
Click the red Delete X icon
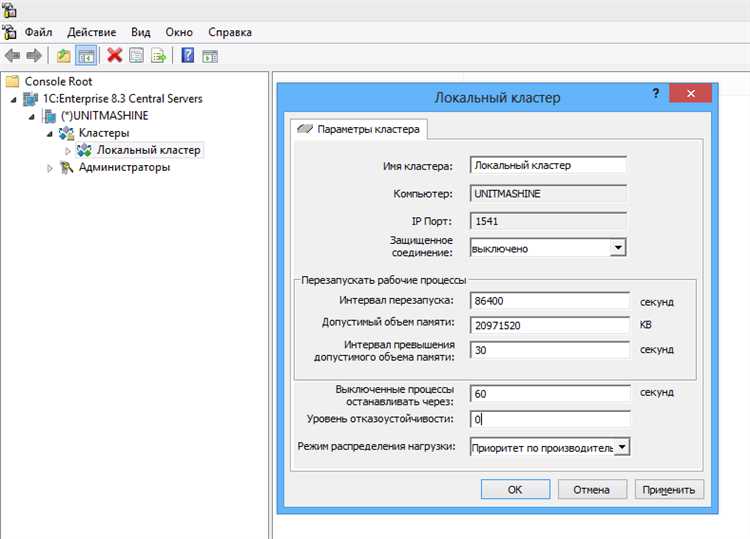tap(115, 55)
